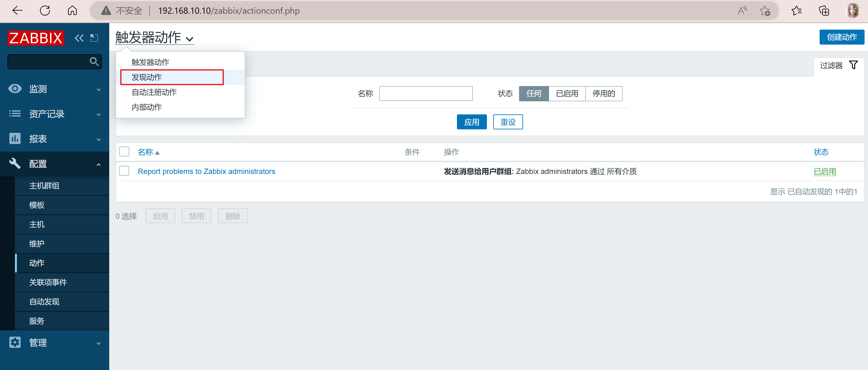Click the 应用 filter button
Screen dimensions: 868x370
472,122
